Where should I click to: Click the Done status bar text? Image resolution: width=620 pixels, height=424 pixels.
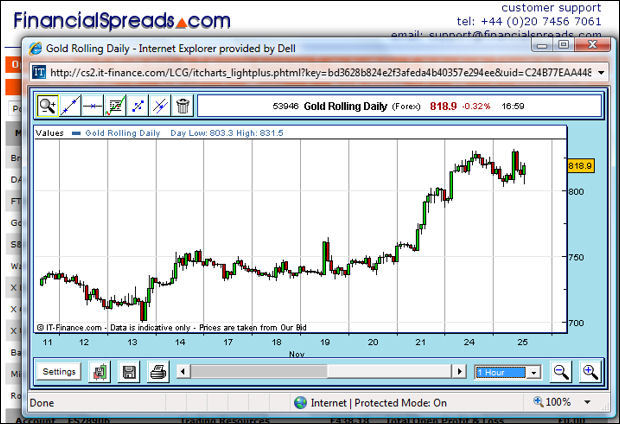pos(42,403)
